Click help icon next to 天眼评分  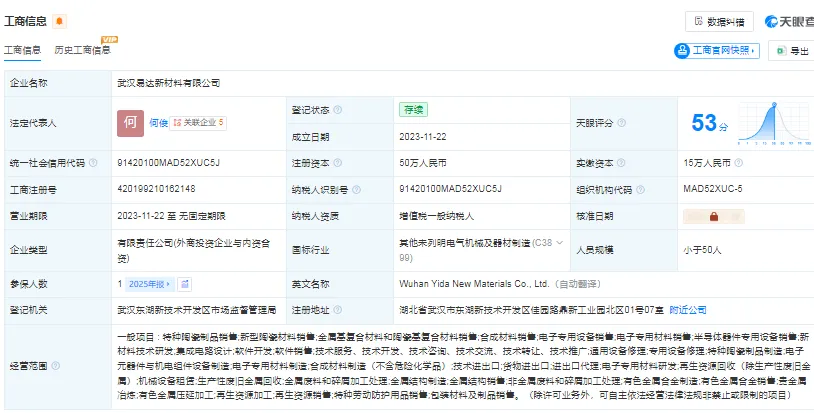pos(621,123)
